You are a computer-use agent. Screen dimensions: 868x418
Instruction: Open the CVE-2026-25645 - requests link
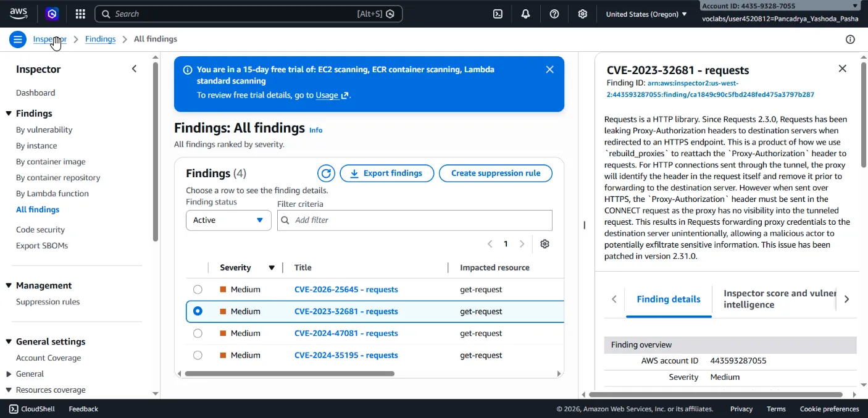coord(346,290)
